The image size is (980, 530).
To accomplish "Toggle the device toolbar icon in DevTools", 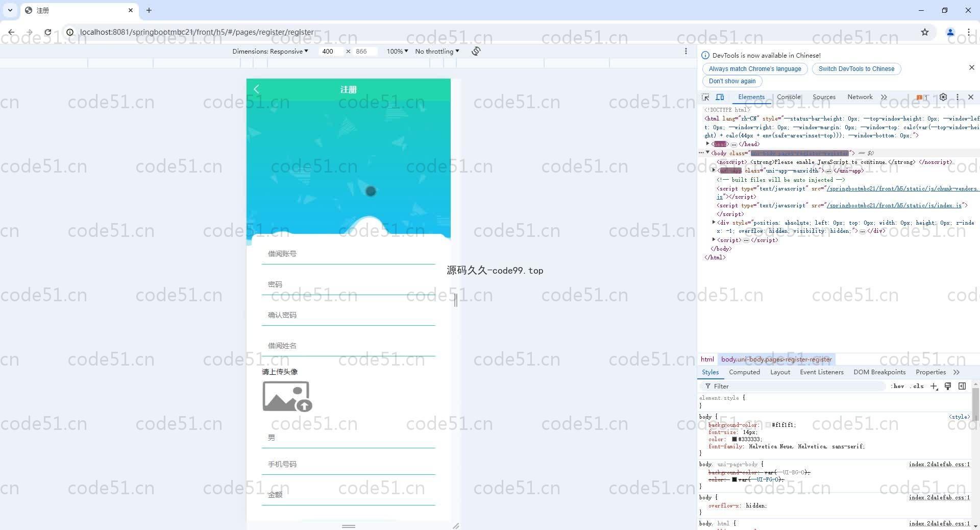I will click(x=720, y=97).
